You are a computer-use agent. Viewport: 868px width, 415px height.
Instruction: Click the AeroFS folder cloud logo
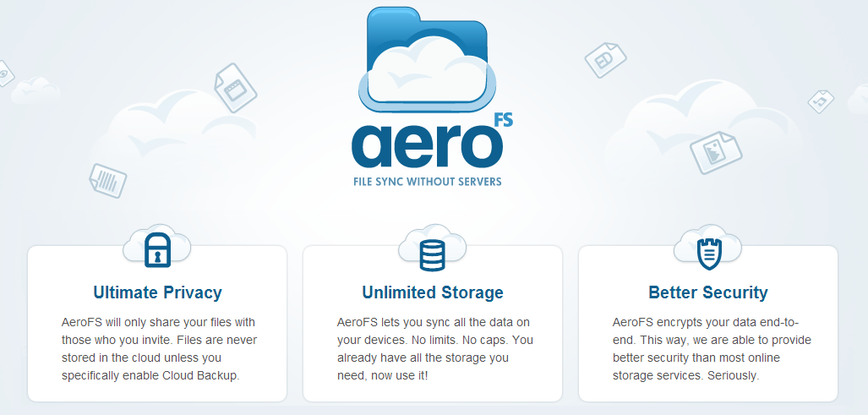coord(428,58)
